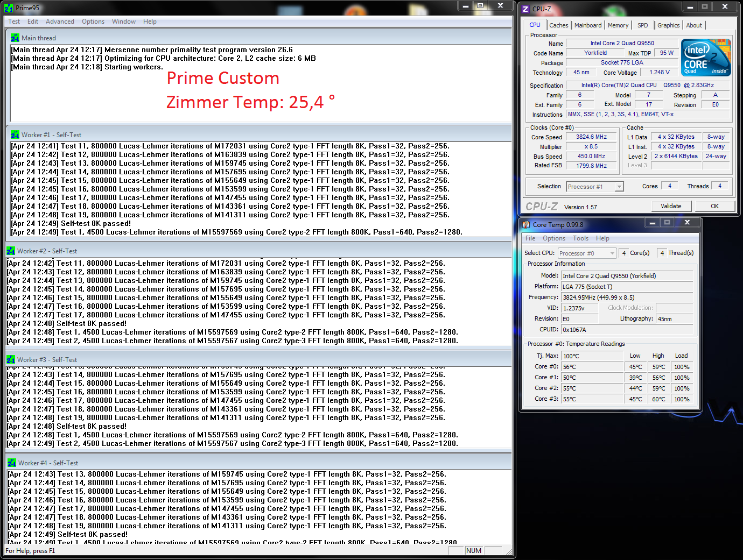Click the Rated FSB value 1799.8 MHz
The image size is (743, 560).
tap(591, 166)
